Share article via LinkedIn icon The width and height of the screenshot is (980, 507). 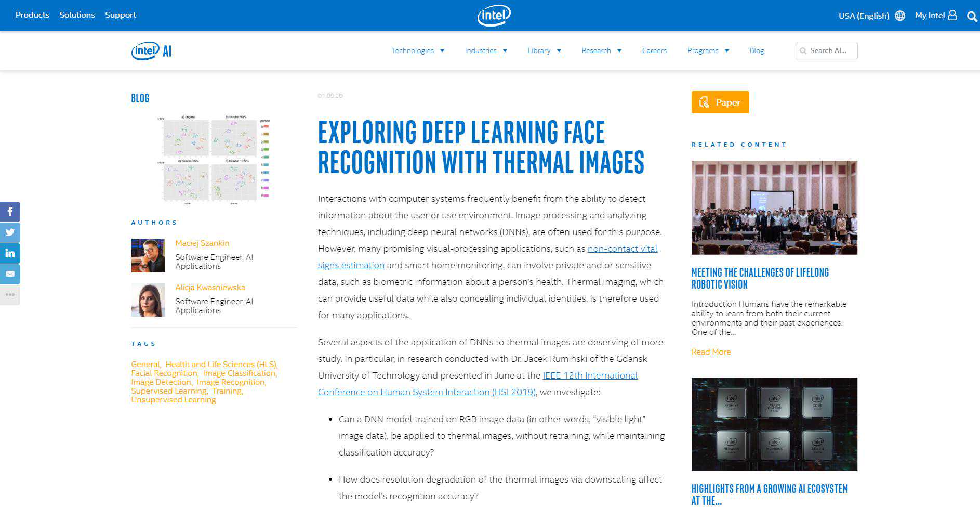[x=10, y=253]
